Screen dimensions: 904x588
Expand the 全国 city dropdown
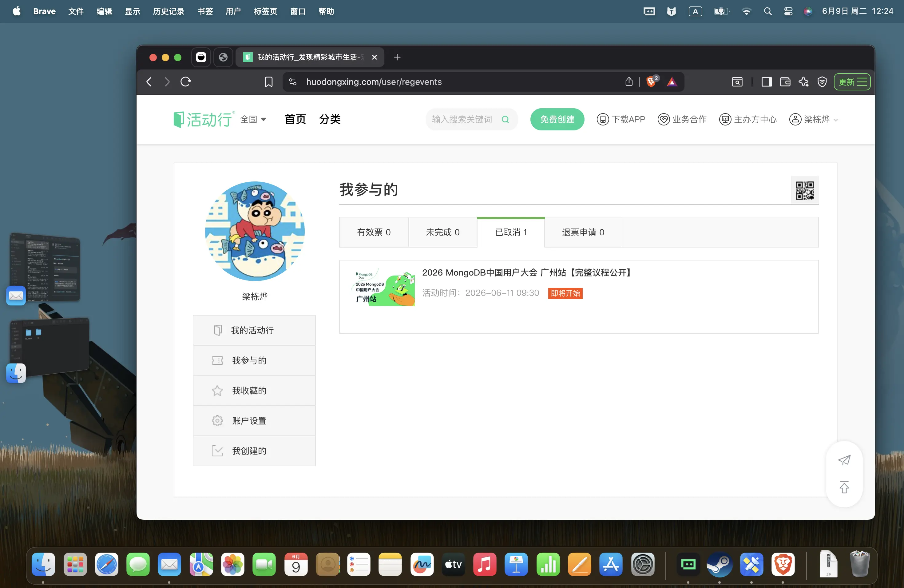click(x=253, y=119)
